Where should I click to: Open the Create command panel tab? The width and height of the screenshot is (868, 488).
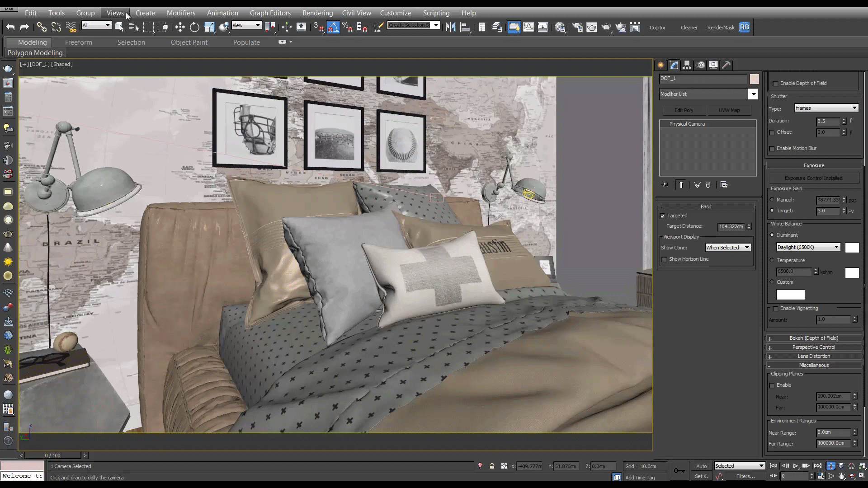[660, 65]
